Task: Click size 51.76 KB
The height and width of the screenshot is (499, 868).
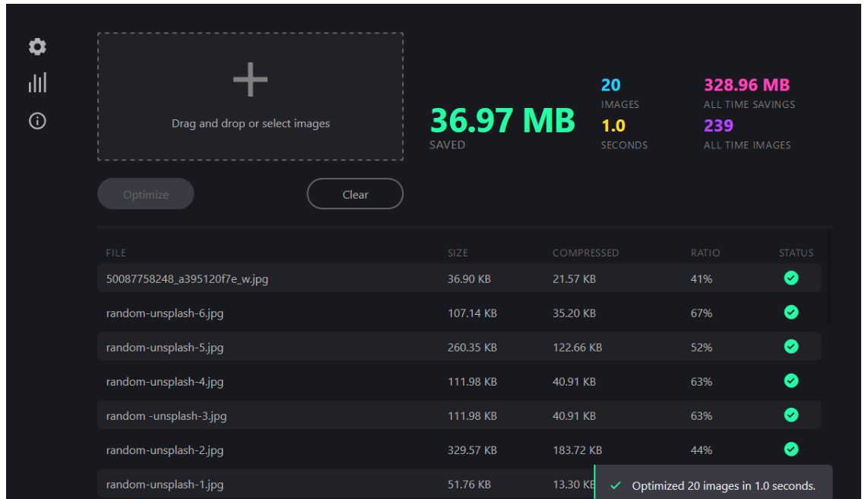Action: pos(469,484)
